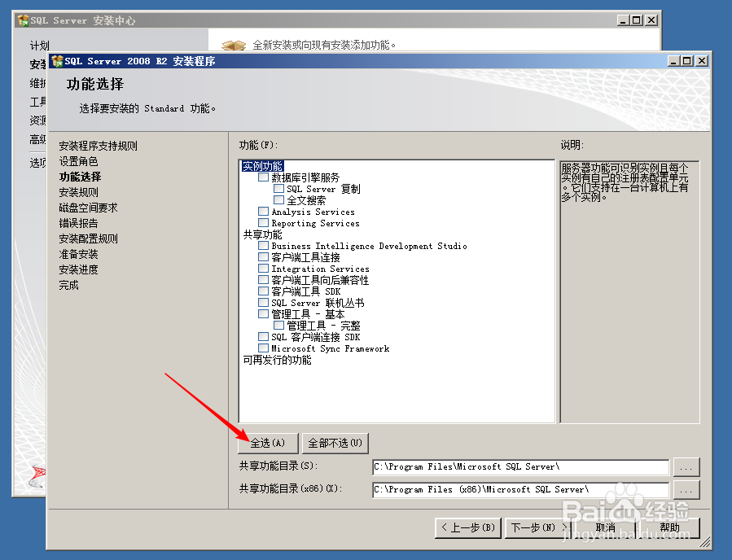Enable Business Intelligence Development Studio checkbox
The height and width of the screenshot is (560, 732).
(263, 246)
